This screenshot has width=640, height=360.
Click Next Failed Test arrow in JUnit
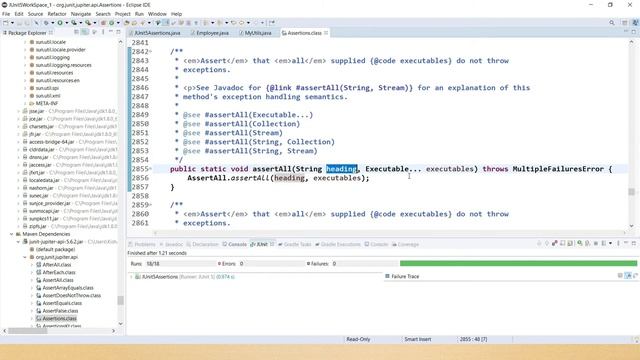(x=539, y=243)
